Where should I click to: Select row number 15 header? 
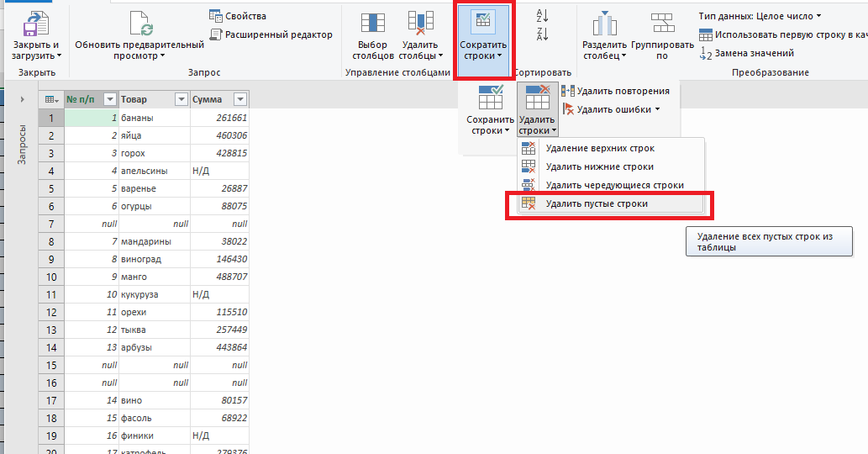point(51,366)
